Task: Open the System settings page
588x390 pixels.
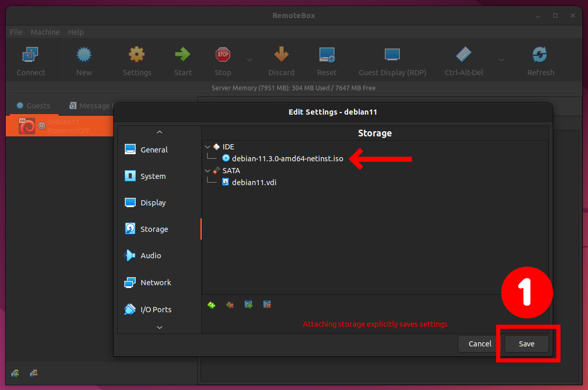Action: point(159,176)
